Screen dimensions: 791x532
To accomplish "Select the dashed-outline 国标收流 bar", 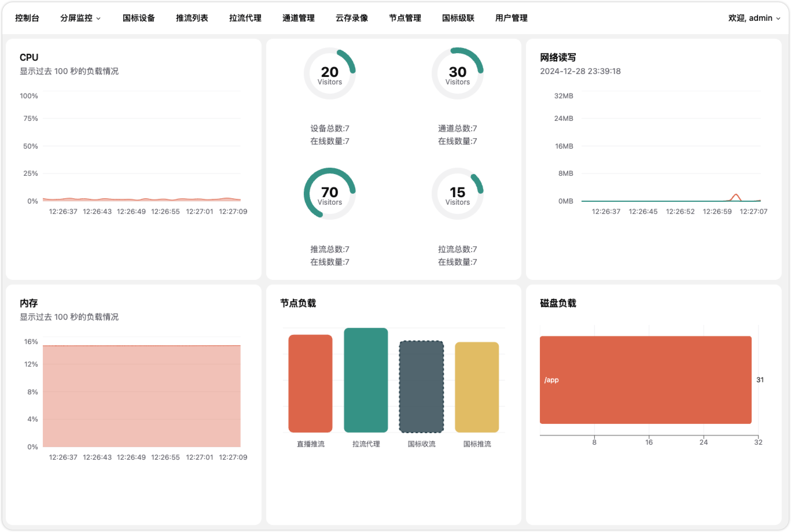I will click(x=421, y=386).
